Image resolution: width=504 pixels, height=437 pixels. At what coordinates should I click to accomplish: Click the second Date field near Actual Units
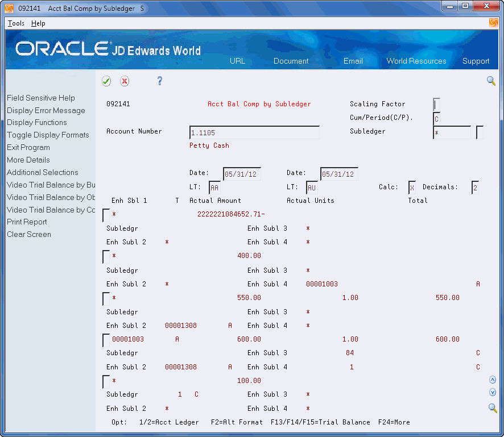tap(339, 174)
